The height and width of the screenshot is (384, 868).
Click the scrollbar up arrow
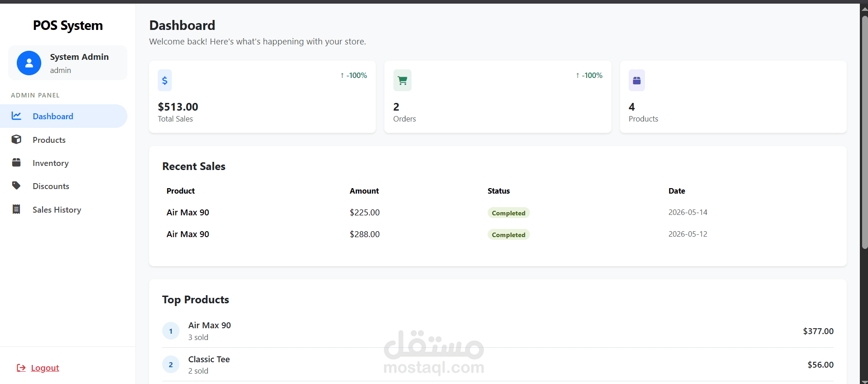click(x=864, y=9)
